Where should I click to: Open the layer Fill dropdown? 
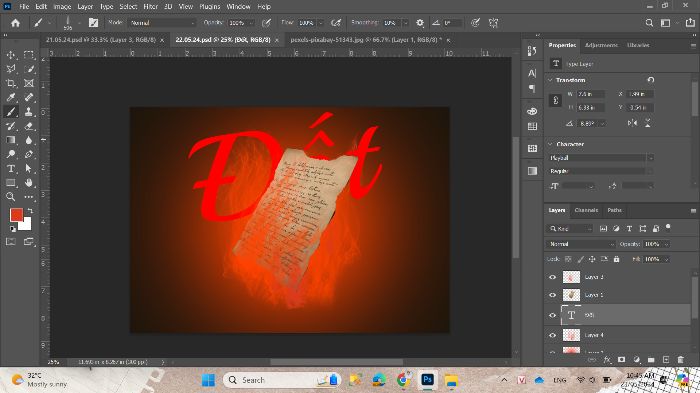coord(667,259)
